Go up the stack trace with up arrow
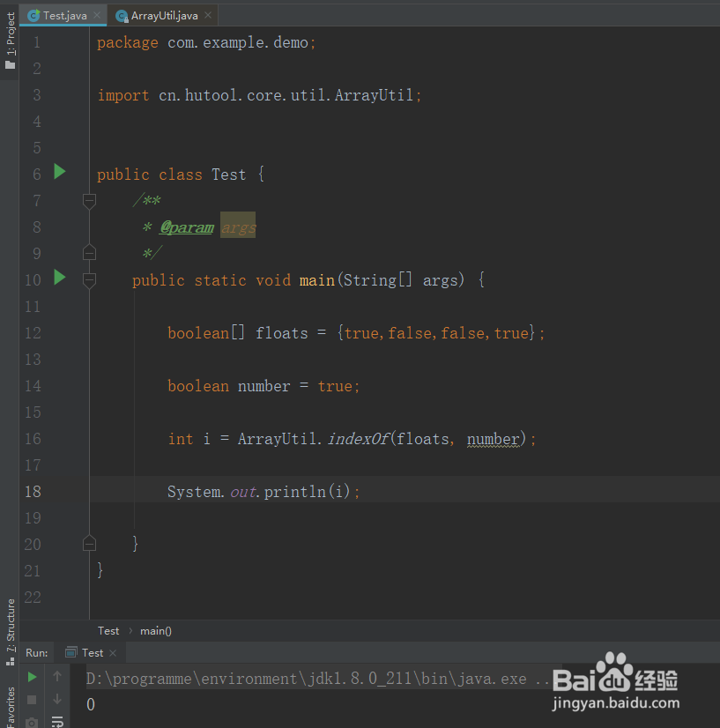720x728 pixels. point(57,677)
